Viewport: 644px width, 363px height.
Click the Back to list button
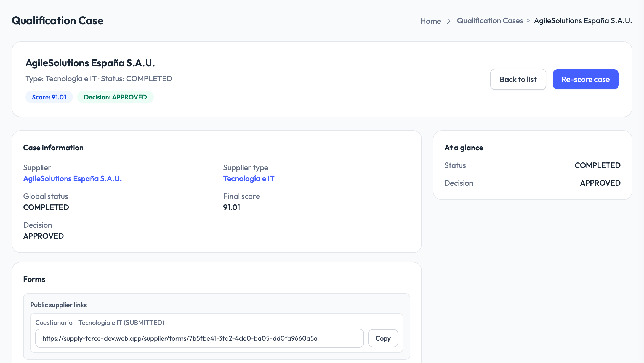pos(518,79)
